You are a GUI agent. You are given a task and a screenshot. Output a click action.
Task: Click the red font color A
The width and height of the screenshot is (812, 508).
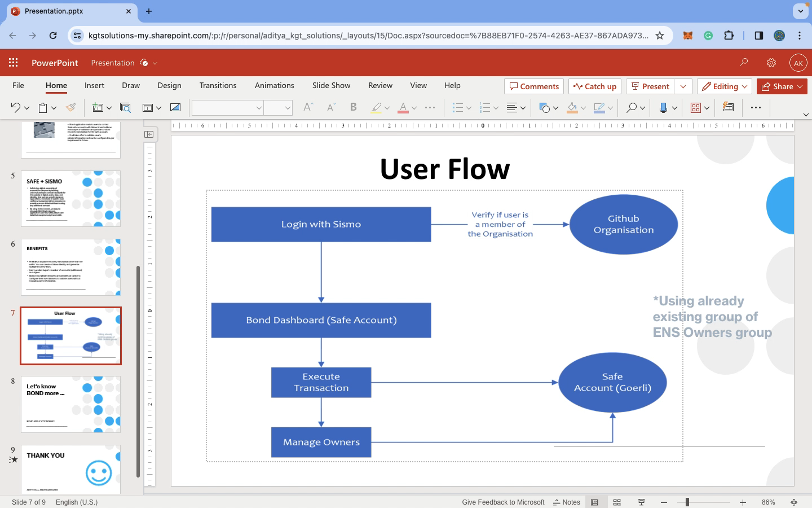(x=403, y=107)
